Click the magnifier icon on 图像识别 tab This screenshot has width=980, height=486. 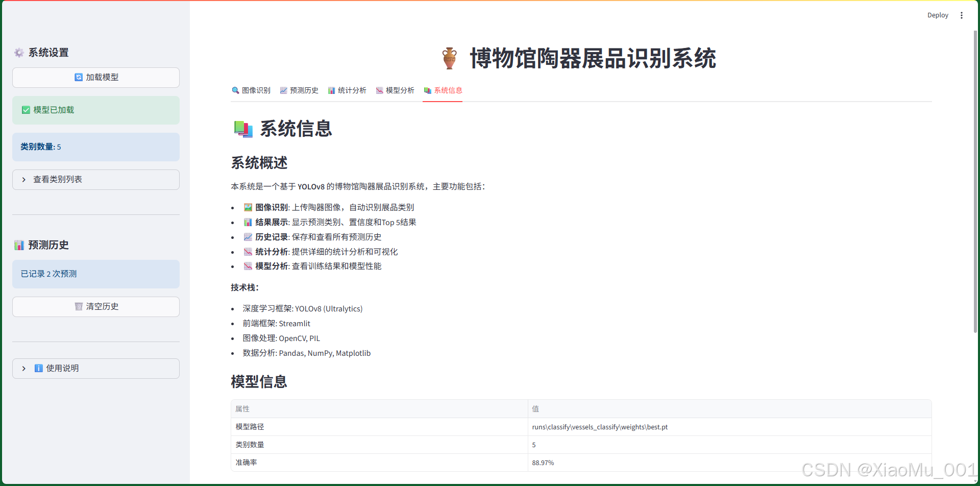click(235, 90)
